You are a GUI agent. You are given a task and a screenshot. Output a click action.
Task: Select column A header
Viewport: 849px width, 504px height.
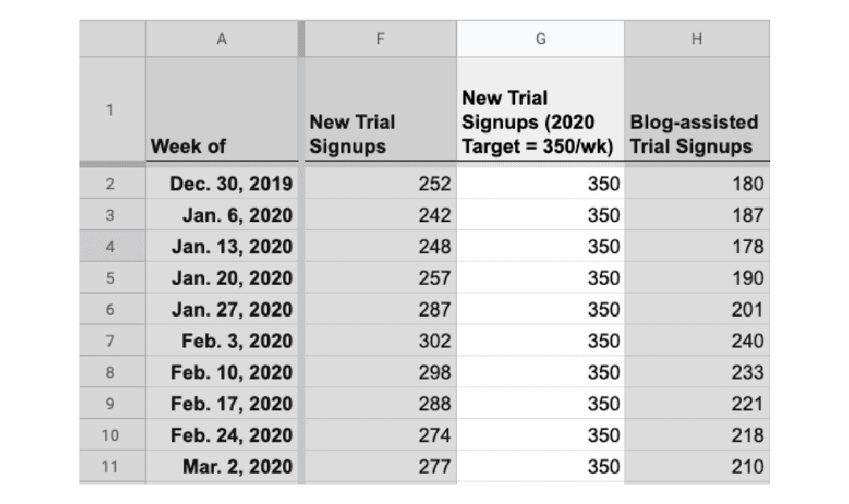pyautogui.click(x=221, y=39)
